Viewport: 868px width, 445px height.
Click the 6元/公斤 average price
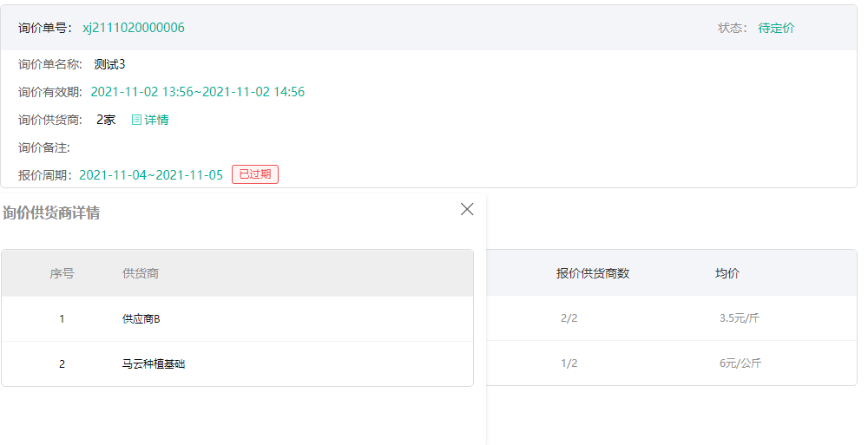740,363
